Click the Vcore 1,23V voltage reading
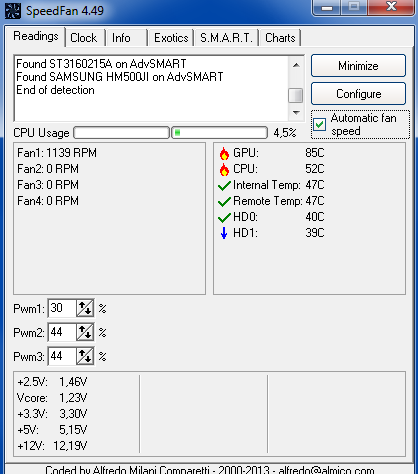This screenshot has height=474, width=418. [x=52, y=398]
